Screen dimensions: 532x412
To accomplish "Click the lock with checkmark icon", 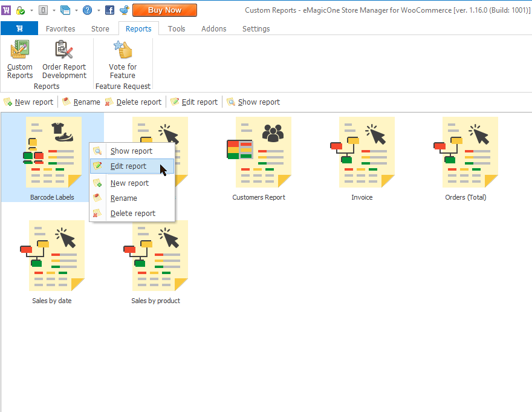I will point(21,10).
